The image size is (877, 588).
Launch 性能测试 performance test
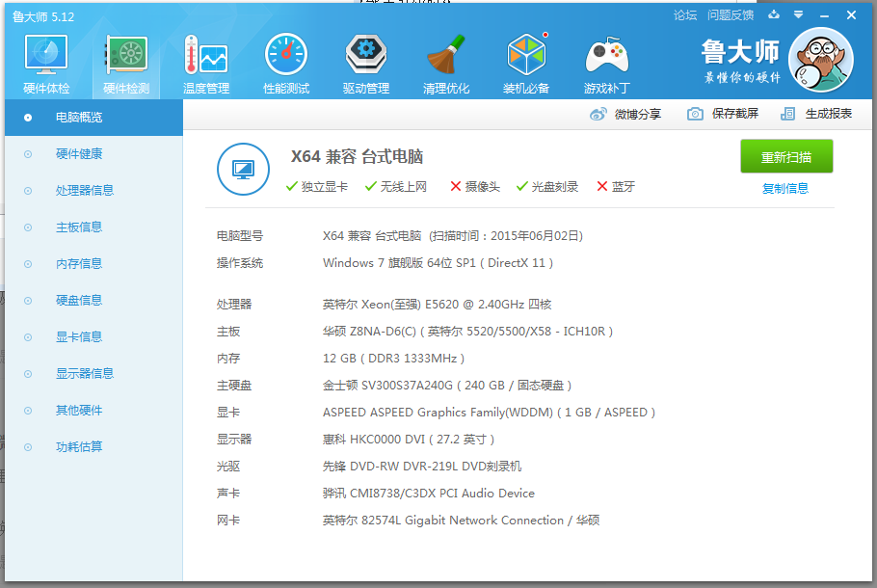tap(285, 62)
